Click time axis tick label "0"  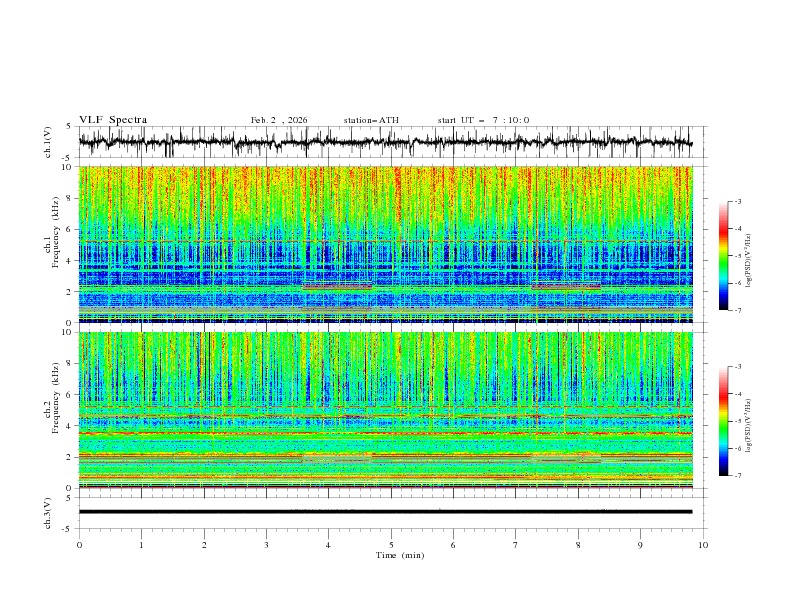pos(79,545)
